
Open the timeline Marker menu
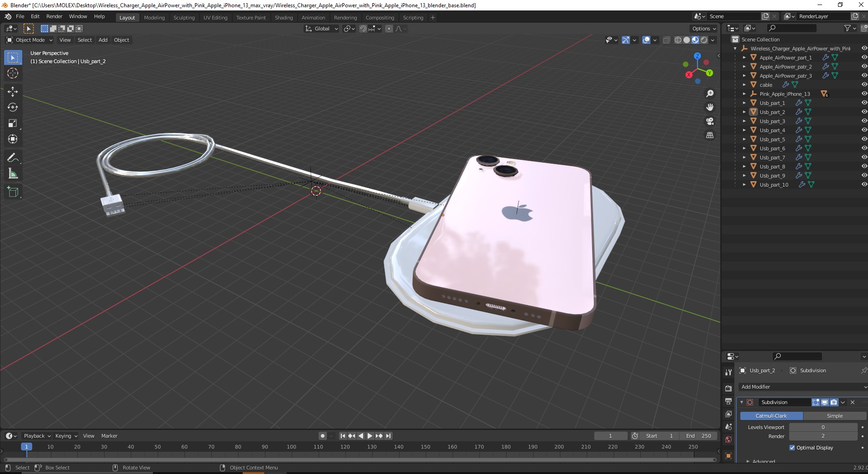tap(109, 436)
